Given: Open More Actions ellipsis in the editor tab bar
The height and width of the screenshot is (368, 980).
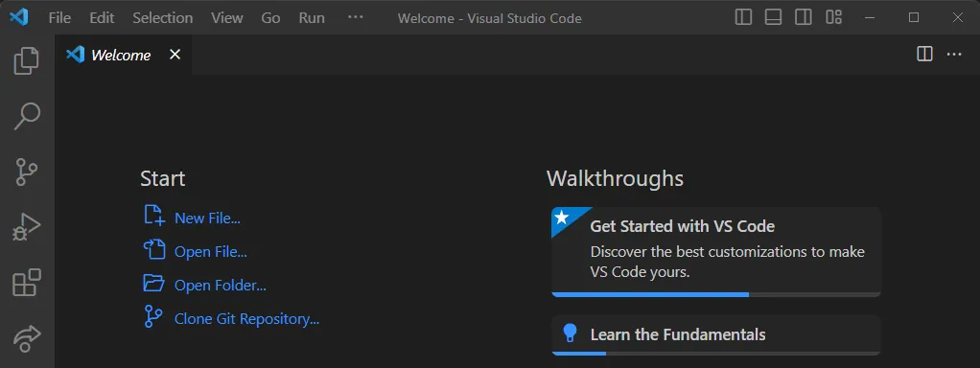Looking at the screenshot, I should point(954,55).
